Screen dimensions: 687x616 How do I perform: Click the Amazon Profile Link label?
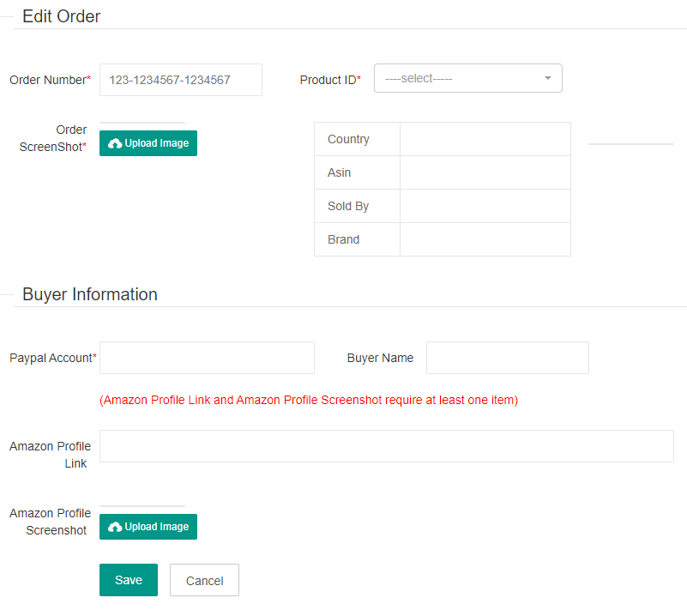point(51,455)
